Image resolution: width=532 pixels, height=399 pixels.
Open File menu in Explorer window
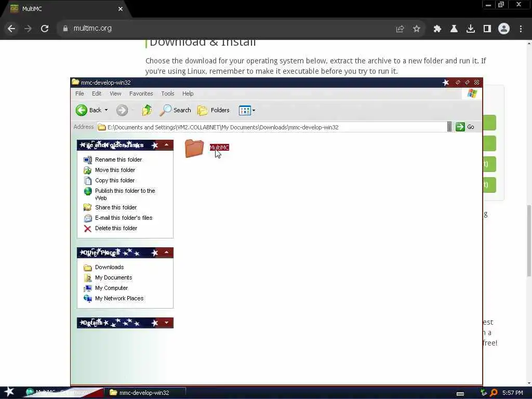79,94
